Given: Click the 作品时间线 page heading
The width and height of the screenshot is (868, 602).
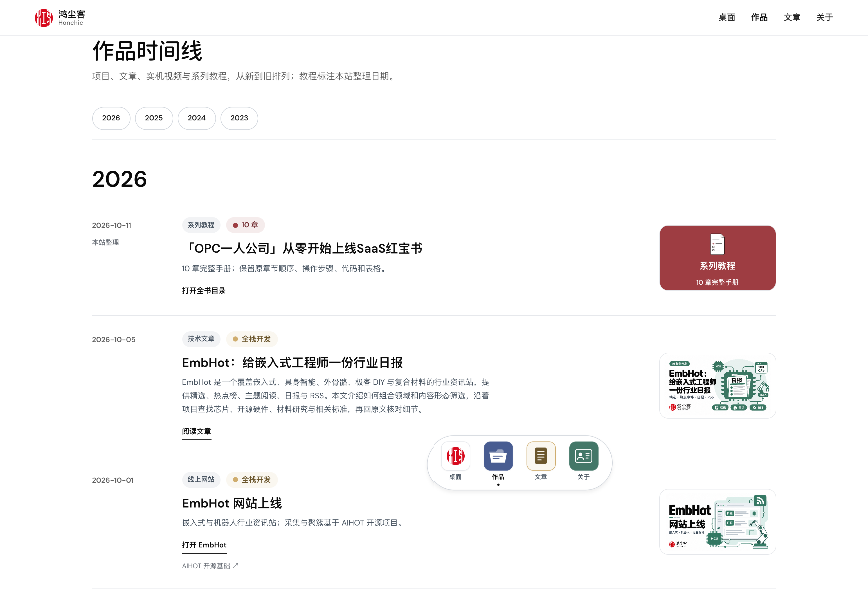Looking at the screenshot, I should 147,51.
